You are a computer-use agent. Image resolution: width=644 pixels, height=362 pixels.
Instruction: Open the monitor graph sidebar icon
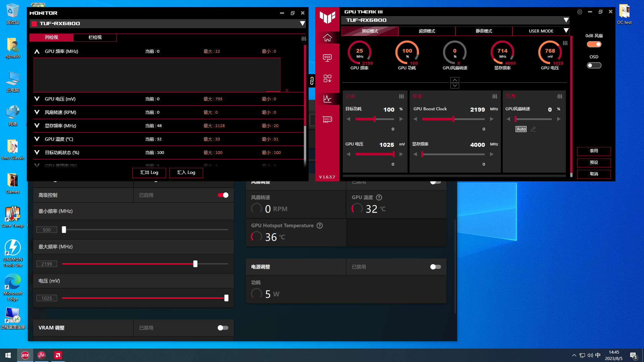pyautogui.click(x=327, y=99)
